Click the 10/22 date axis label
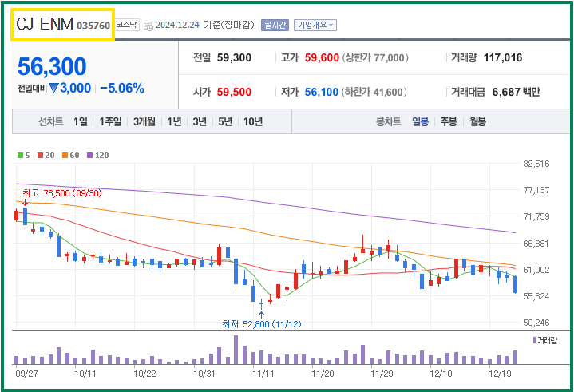The image size is (574, 392). click(144, 374)
